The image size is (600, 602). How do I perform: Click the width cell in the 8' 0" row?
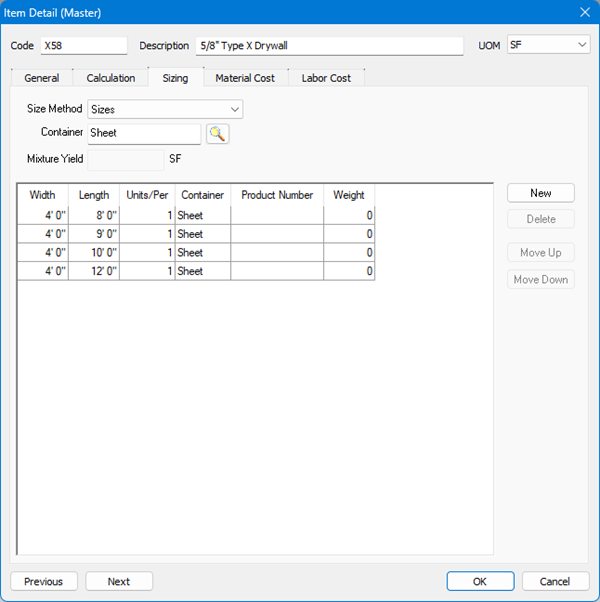click(x=43, y=215)
